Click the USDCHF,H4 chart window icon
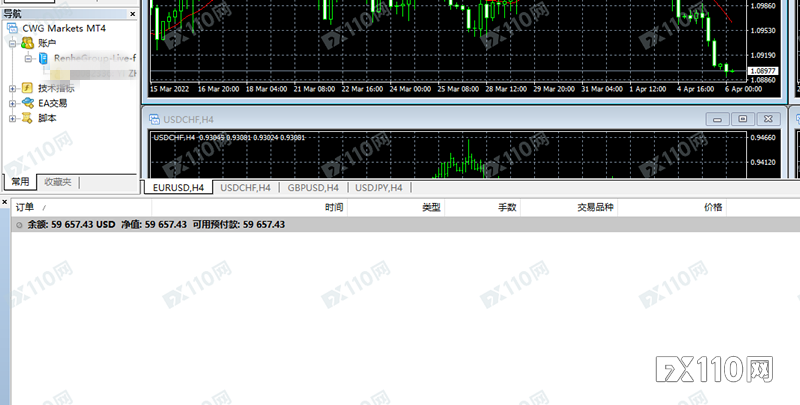 pyautogui.click(x=155, y=119)
